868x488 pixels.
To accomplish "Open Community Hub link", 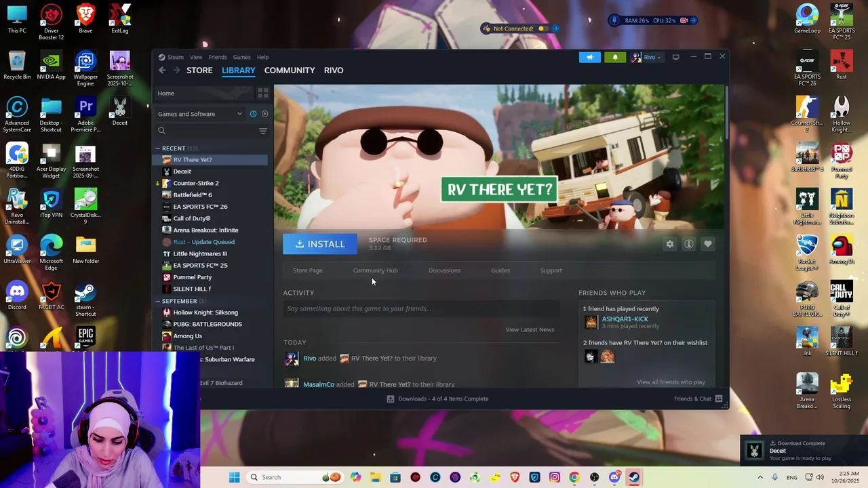I will click(x=375, y=270).
